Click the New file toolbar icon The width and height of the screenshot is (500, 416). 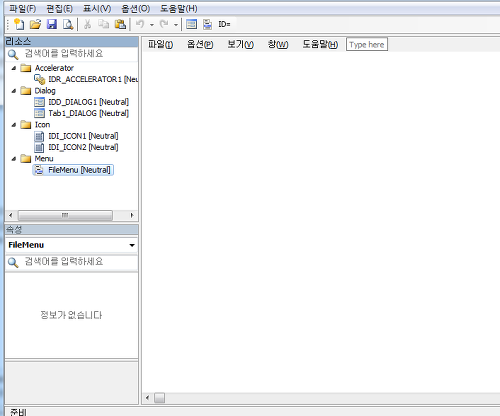(19, 24)
